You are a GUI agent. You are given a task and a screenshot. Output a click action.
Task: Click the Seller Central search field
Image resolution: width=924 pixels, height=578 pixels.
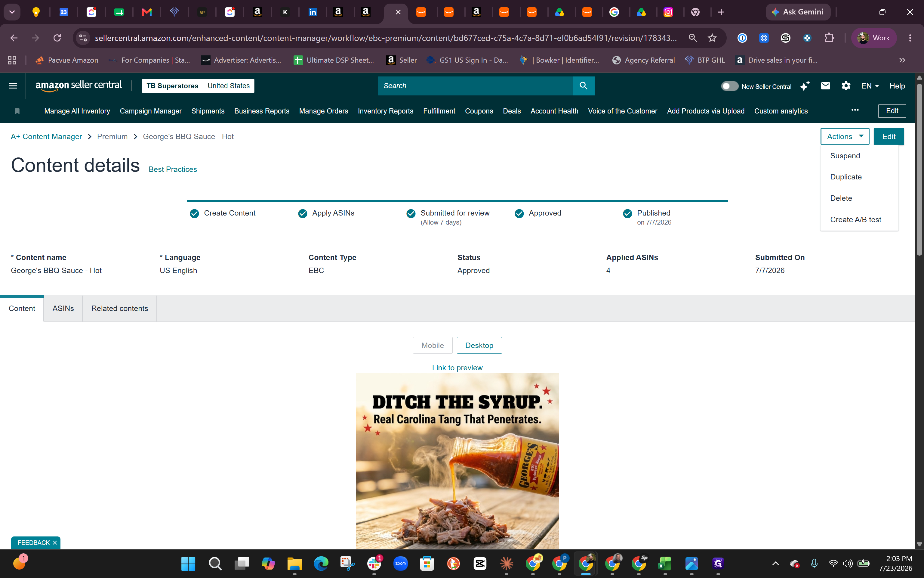tap(475, 86)
